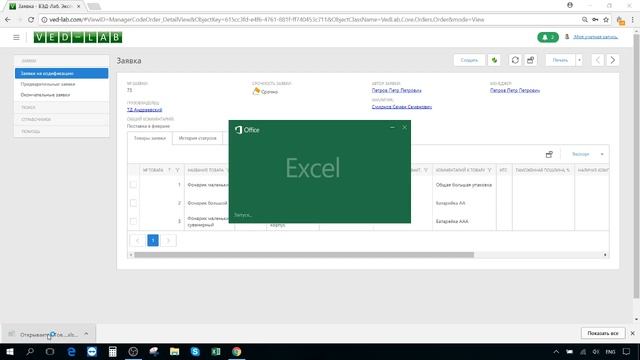Open the order author Петров Петр Петрович link
This screenshot has height=360, width=640.
tap(396, 90)
